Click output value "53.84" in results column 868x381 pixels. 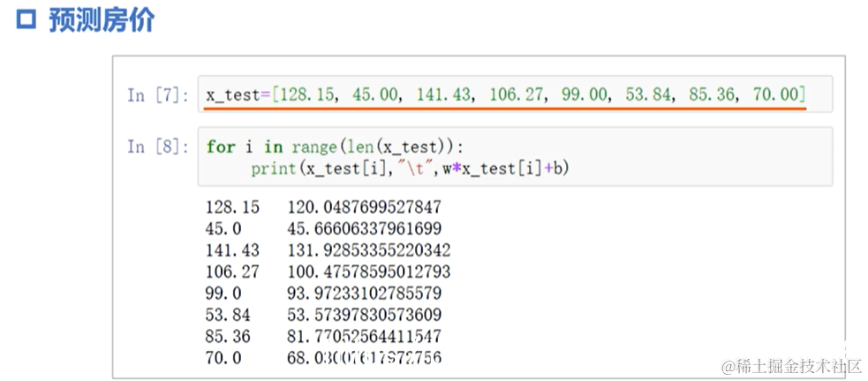click(228, 315)
